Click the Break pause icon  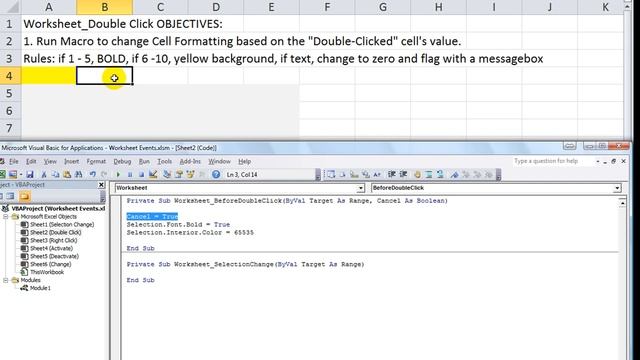tap(130, 175)
